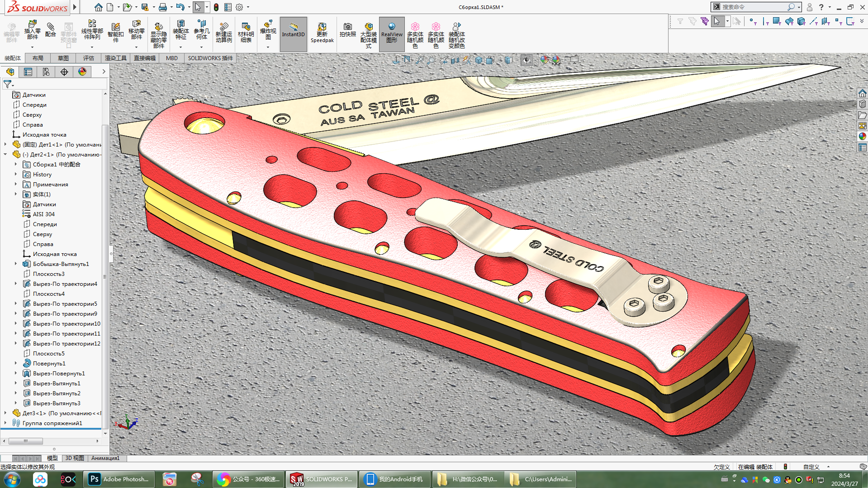Expand the Группа сопряжений1 mates folder
868x488 pixels.
[5, 423]
